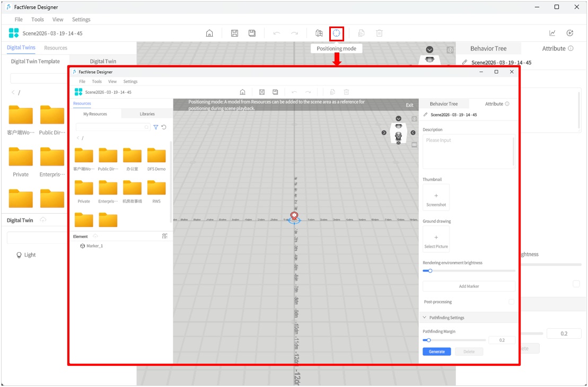Switch to the Behavior Tree tab
This screenshot has width=588, height=387.
[444, 103]
